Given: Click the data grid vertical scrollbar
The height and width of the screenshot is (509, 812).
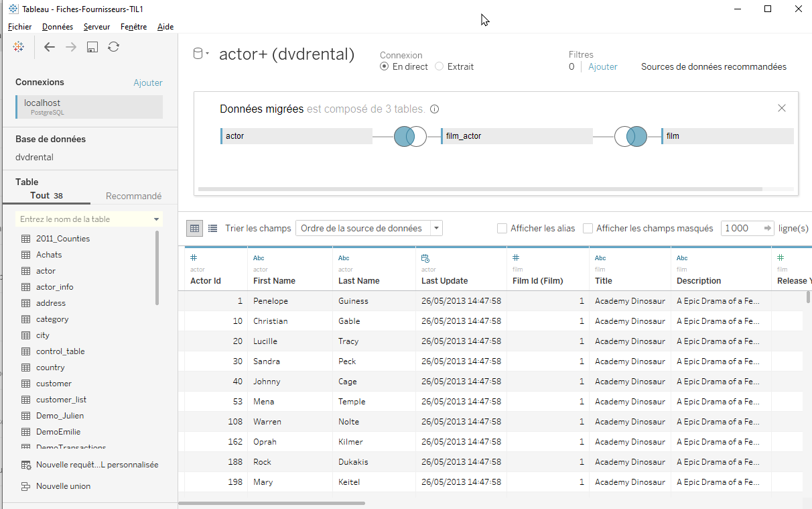Looking at the screenshot, I should click(809, 298).
